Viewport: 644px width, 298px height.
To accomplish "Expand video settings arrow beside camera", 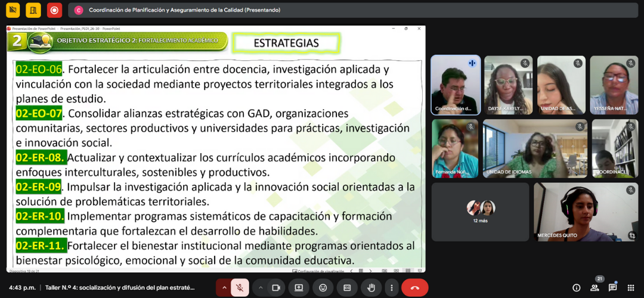I will pyautogui.click(x=261, y=288).
